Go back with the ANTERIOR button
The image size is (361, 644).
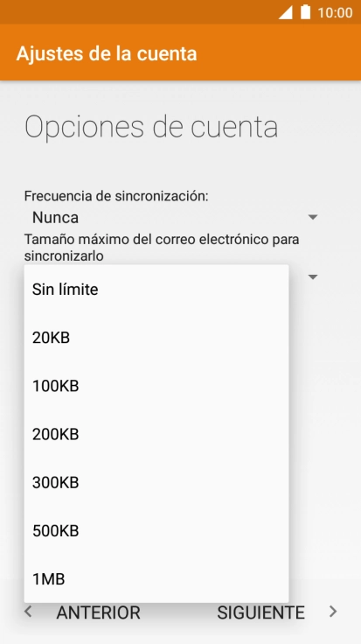(x=98, y=612)
